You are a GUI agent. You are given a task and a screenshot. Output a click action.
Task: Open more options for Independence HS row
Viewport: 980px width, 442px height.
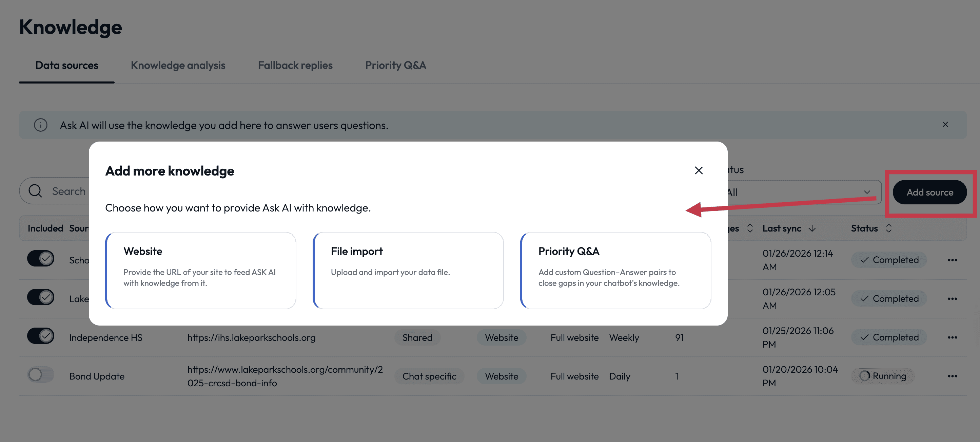point(952,338)
